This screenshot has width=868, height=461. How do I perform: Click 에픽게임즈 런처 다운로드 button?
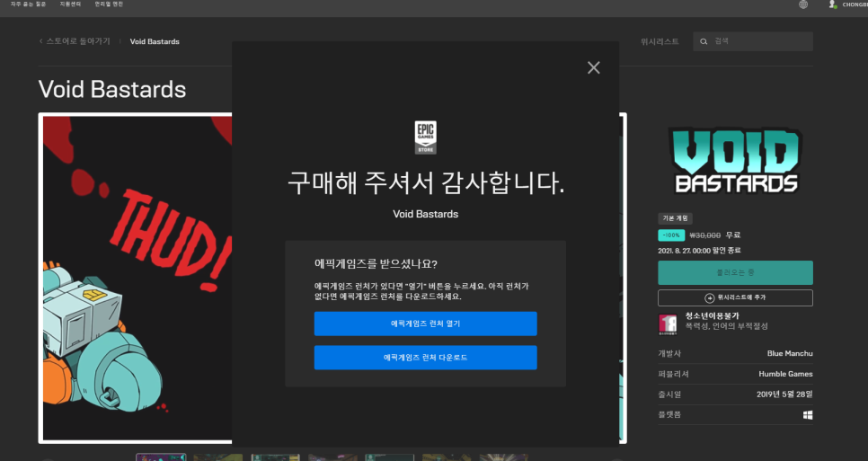pos(425,358)
